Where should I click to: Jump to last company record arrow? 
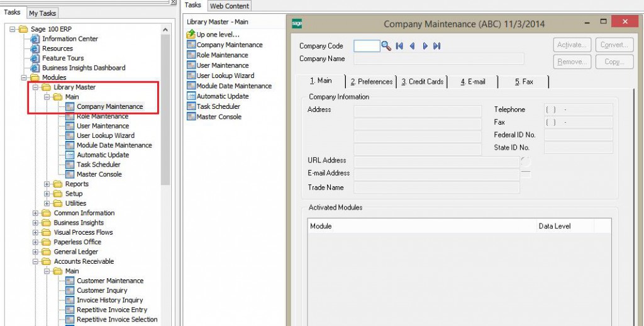pos(437,46)
